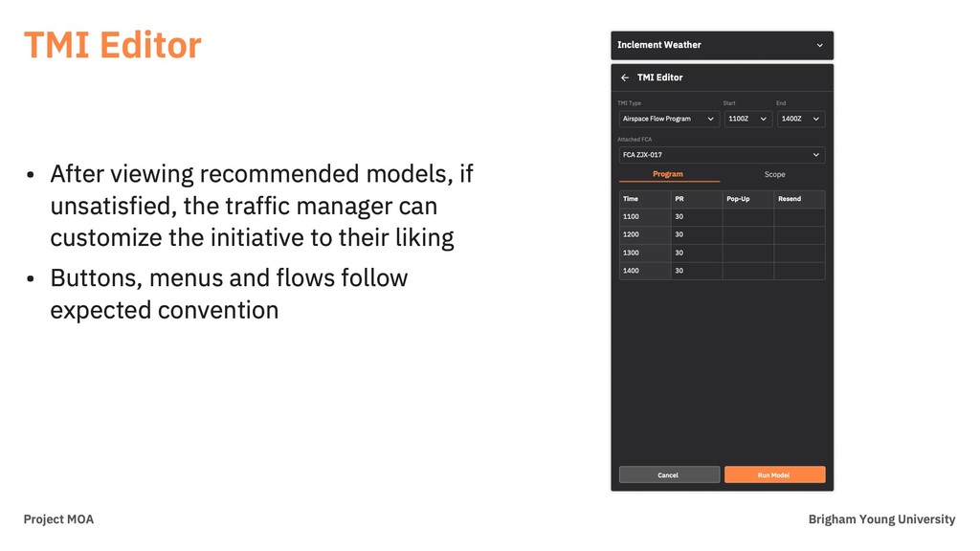The image size is (980, 551).
Task: Open the End time 1400Z dropdown
Action: tap(801, 119)
